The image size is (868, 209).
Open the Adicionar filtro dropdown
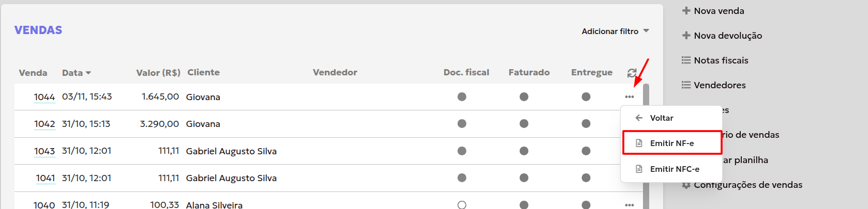pyautogui.click(x=615, y=31)
